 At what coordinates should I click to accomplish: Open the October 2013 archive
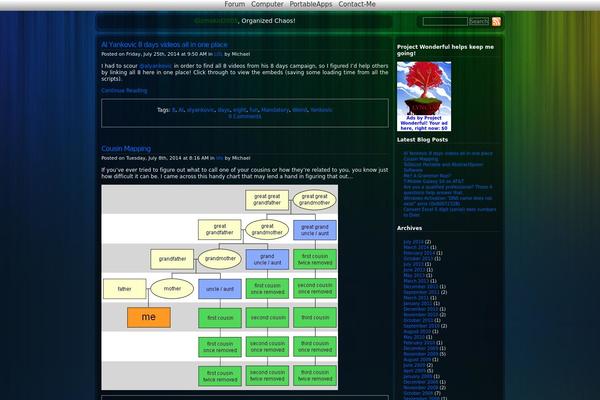point(418,259)
